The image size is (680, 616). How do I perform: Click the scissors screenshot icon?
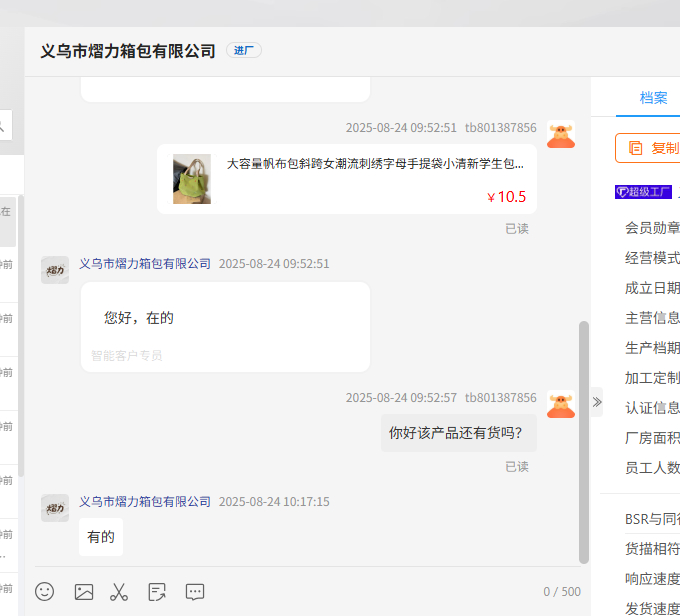click(x=119, y=591)
